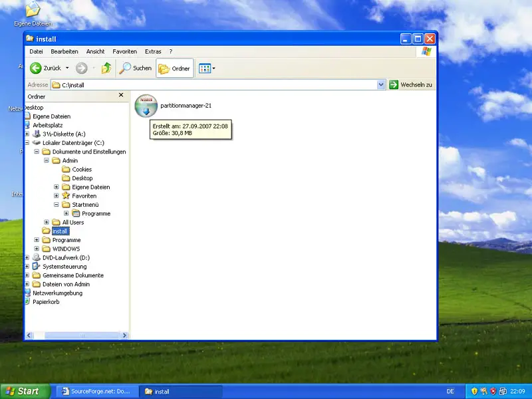Screen dimensions: 532x399
Task: Click the folder pane scroll right arrow
Action: pos(124,335)
